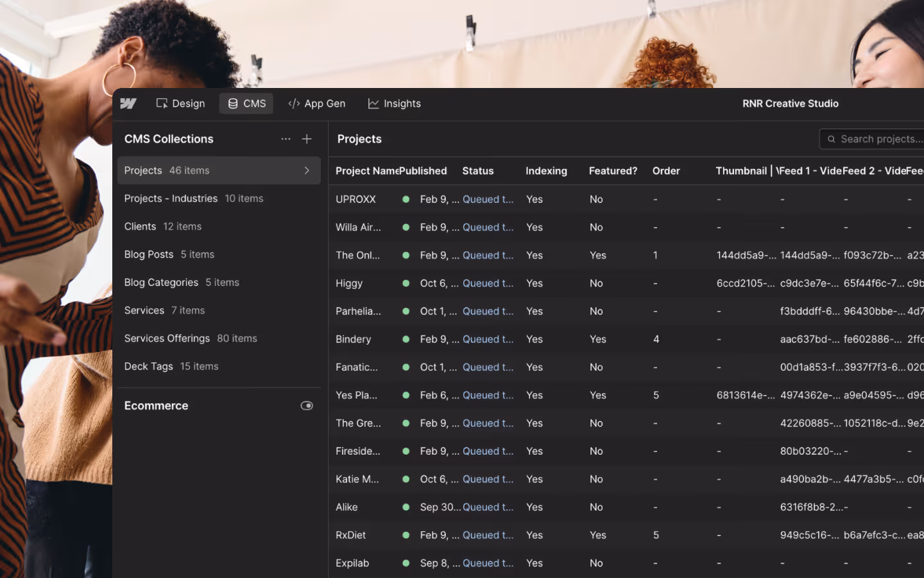Click Featured No in Expilab row
924x578 pixels.
pos(596,563)
